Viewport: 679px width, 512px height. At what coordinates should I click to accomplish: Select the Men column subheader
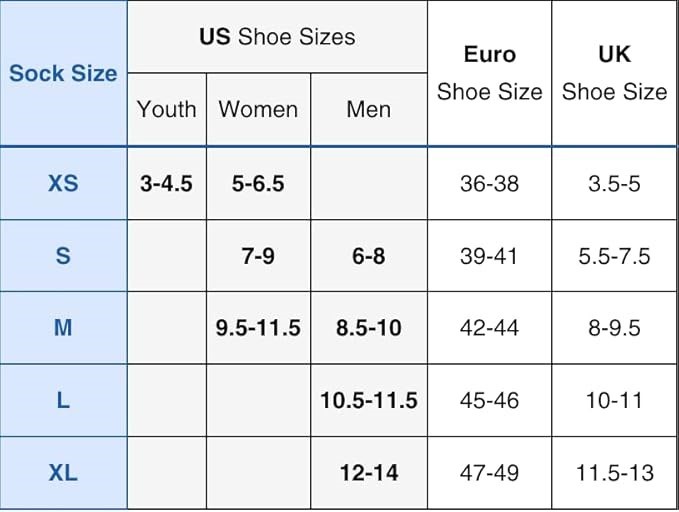point(368,109)
